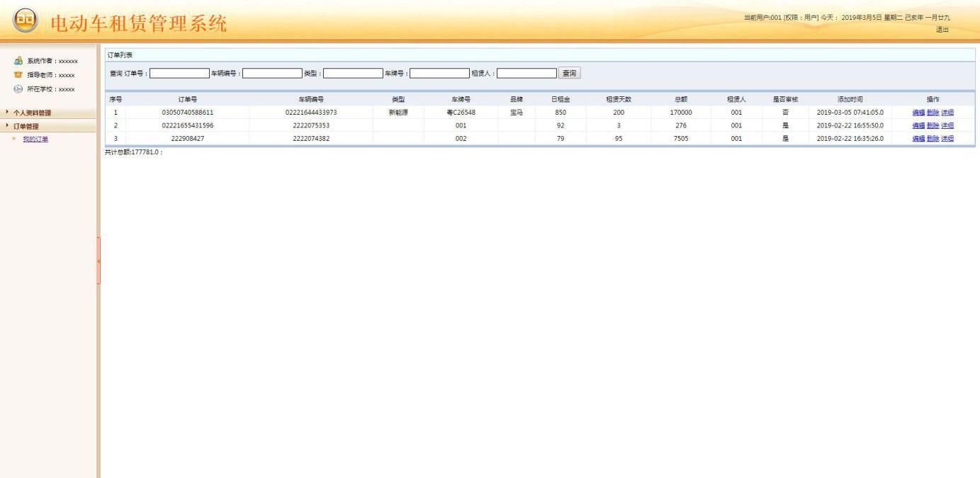The width and height of the screenshot is (980, 478).
Task: Delete order 02221655431596 via 删除
Action: pyautogui.click(x=933, y=125)
